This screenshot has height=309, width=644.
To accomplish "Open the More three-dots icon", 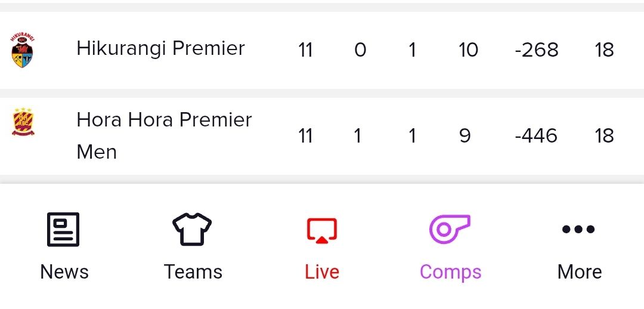I will (x=578, y=229).
